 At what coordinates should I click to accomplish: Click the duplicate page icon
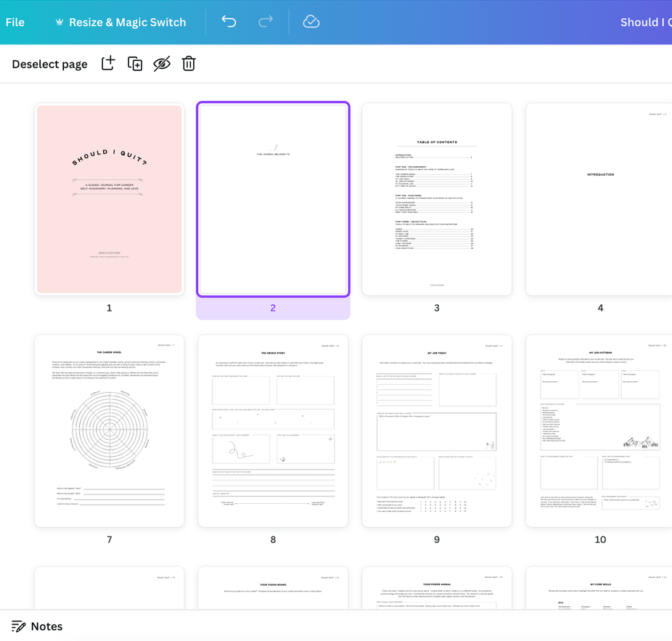(135, 64)
